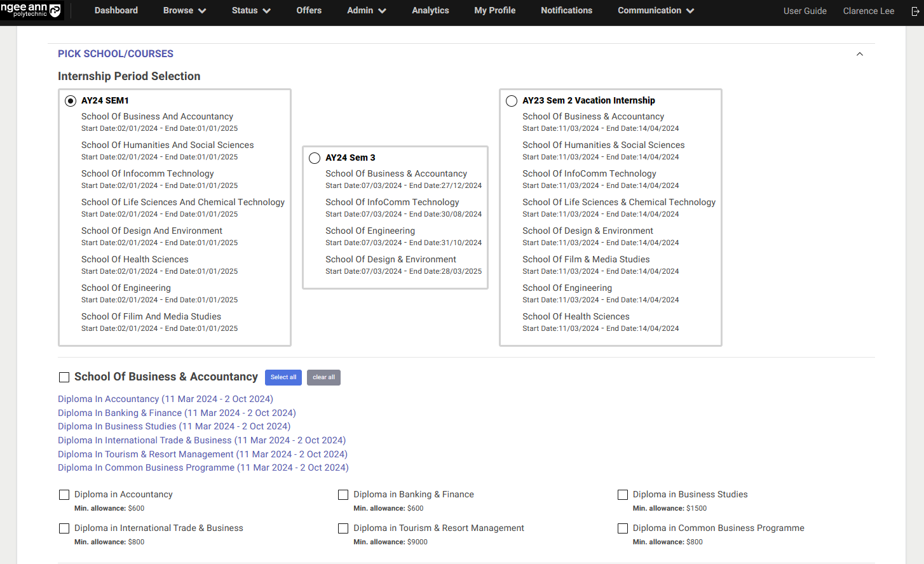This screenshot has height=564, width=924.
Task: Open the Diploma In Banking & Finance link
Action: 176,413
